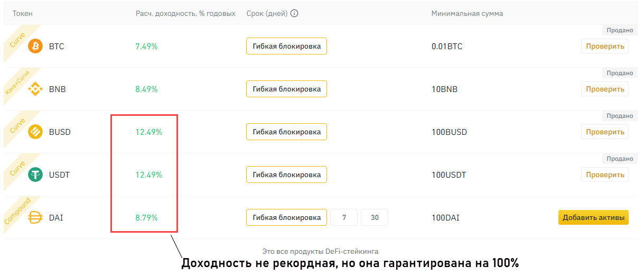Click the BTC coin icon
The width and height of the screenshot is (644, 275).
click(35, 47)
